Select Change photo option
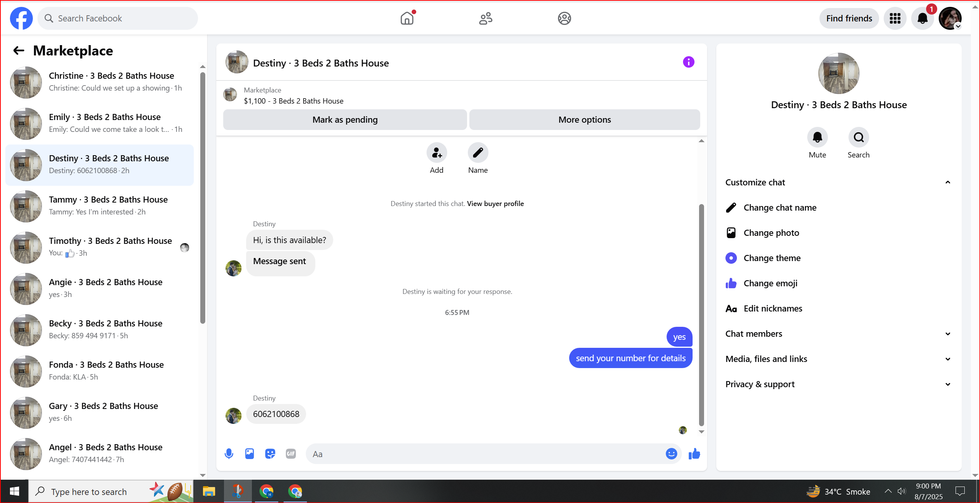The height and width of the screenshot is (503, 980). point(839,233)
